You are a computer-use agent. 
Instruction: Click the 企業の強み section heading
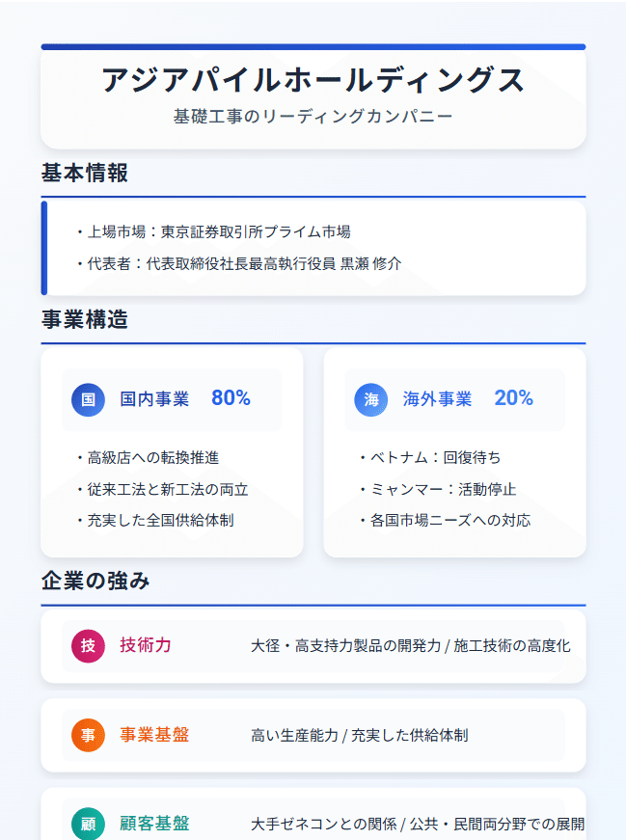[95, 582]
